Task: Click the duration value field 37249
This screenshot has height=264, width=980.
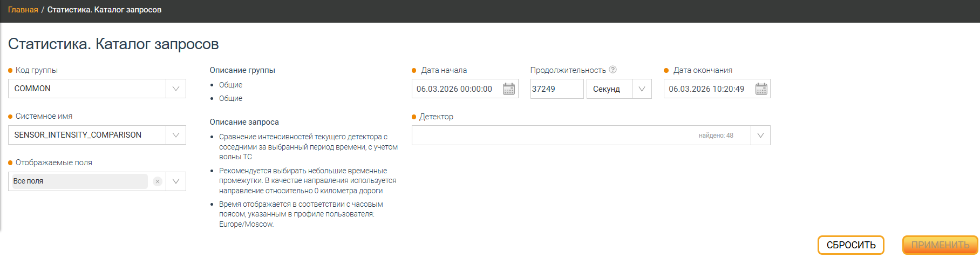Action: [557, 89]
